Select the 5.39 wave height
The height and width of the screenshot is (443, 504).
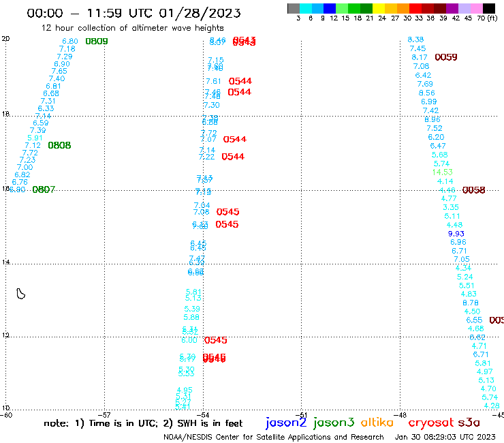(x=192, y=309)
